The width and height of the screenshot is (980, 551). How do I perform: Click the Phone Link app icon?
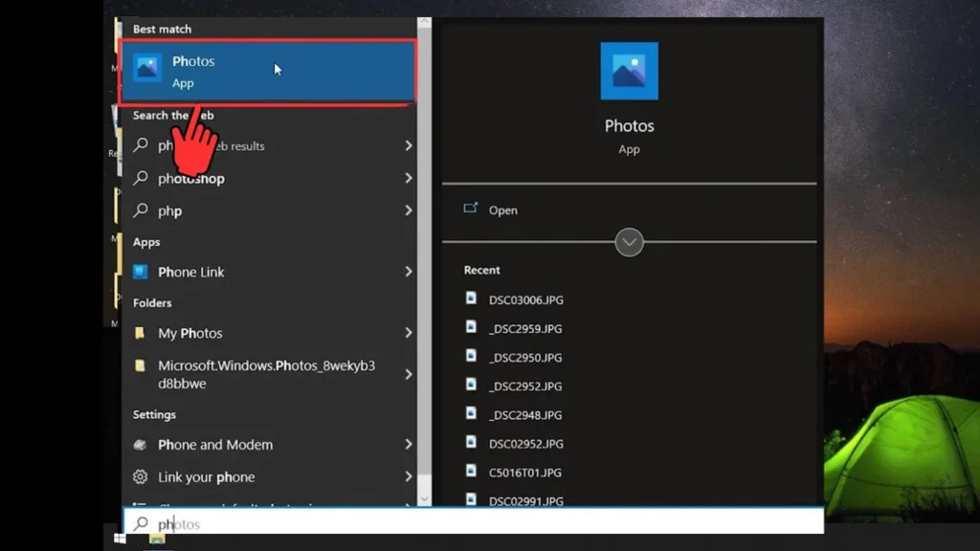[141, 271]
